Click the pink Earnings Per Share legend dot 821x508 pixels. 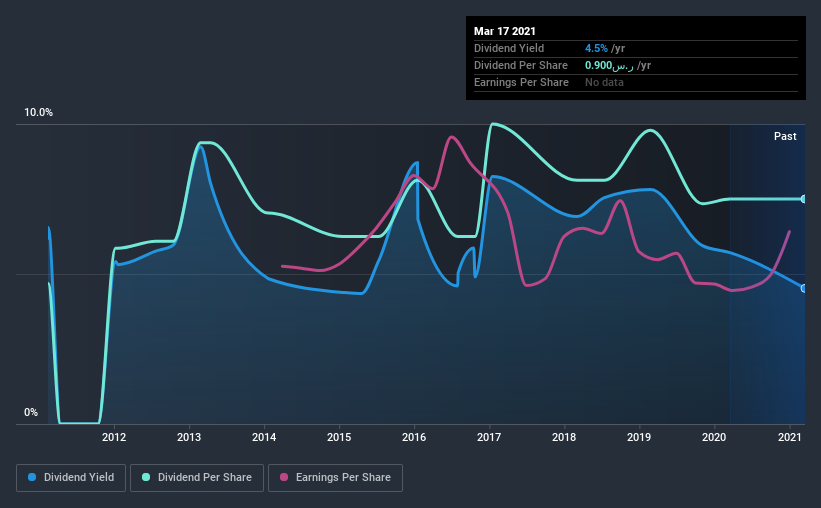click(x=284, y=477)
